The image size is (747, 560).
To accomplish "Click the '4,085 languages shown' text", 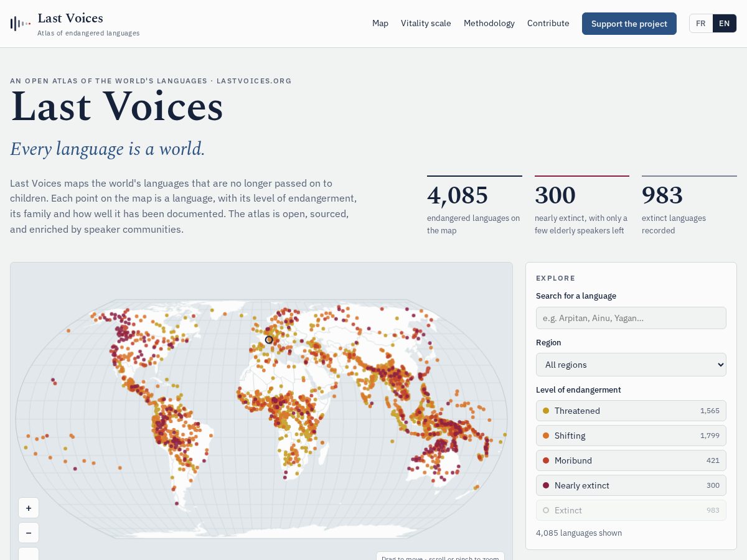I will click(579, 533).
